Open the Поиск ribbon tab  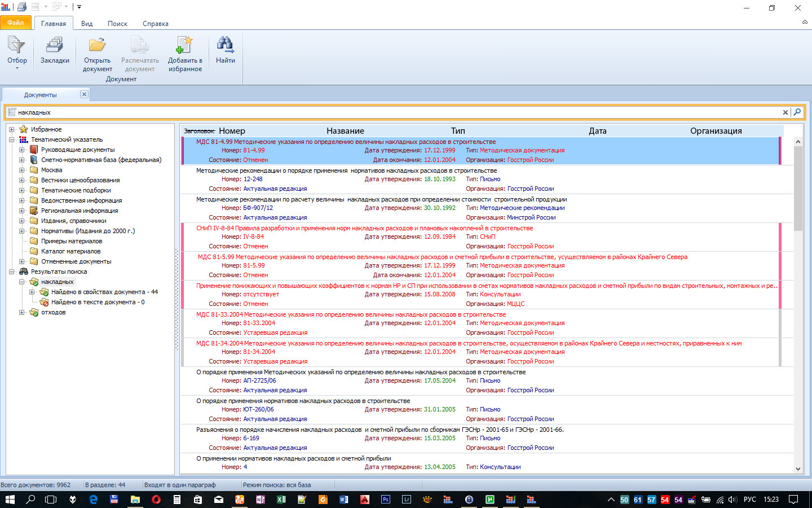pyautogui.click(x=117, y=24)
